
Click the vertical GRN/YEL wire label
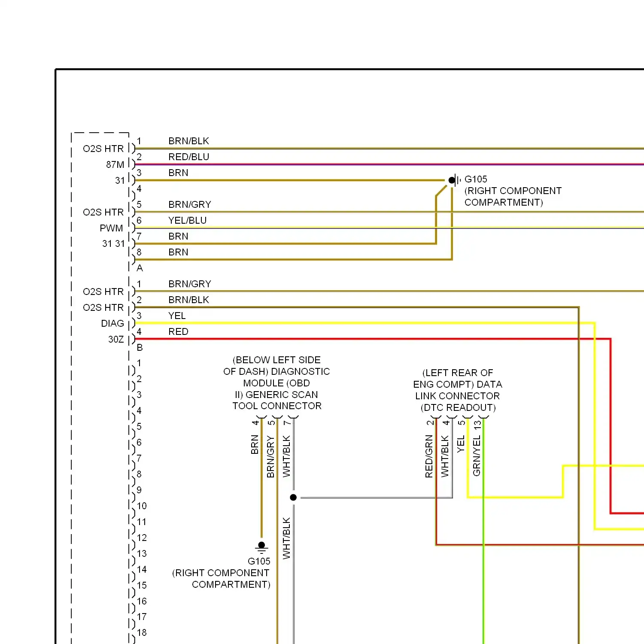tap(477, 456)
